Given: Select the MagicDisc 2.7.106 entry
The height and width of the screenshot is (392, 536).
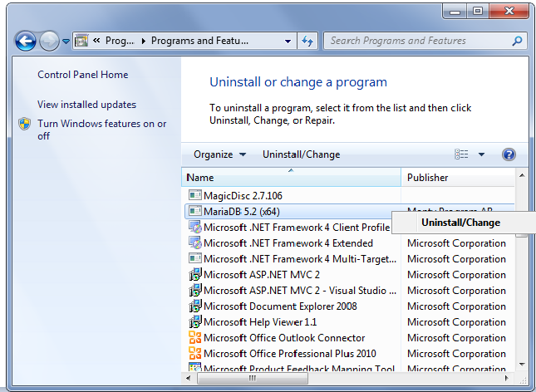Looking at the screenshot, I should [243, 195].
